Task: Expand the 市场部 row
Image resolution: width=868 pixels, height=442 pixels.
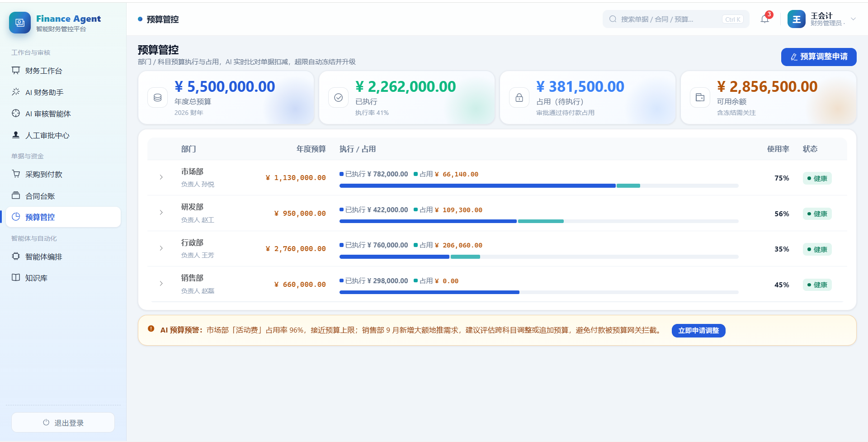Action: click(x=161, y=177)
